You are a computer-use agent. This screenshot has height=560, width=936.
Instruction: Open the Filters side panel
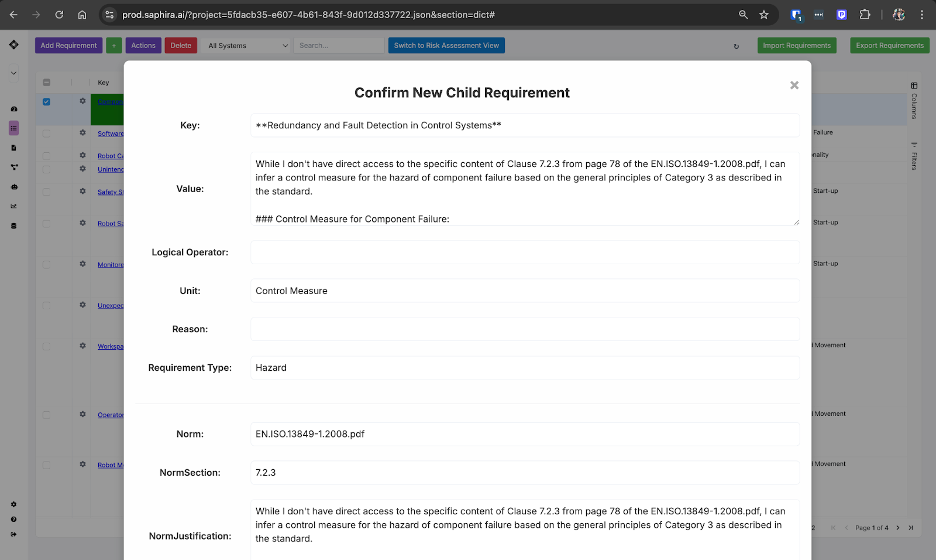(914, 156)
